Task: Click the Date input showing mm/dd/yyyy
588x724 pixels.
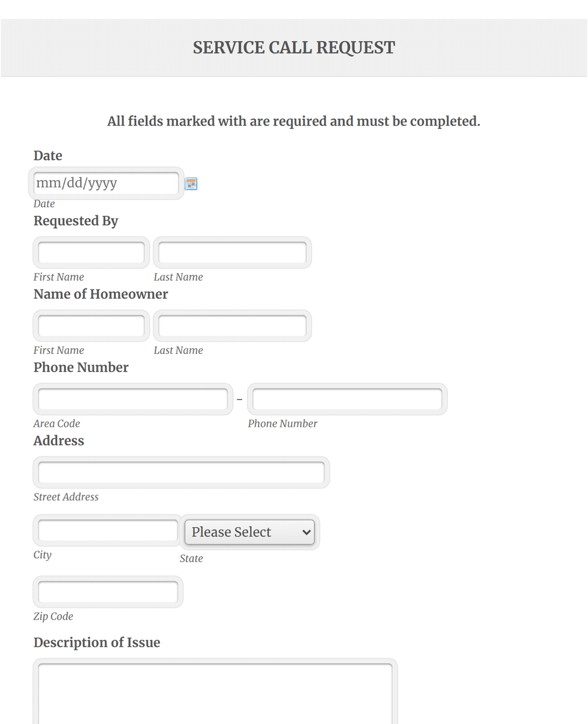Action: click(x=105, y=183)
